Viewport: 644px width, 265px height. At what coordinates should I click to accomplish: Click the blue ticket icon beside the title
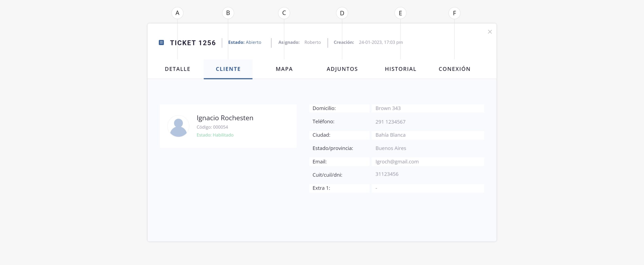pos(161,43)
